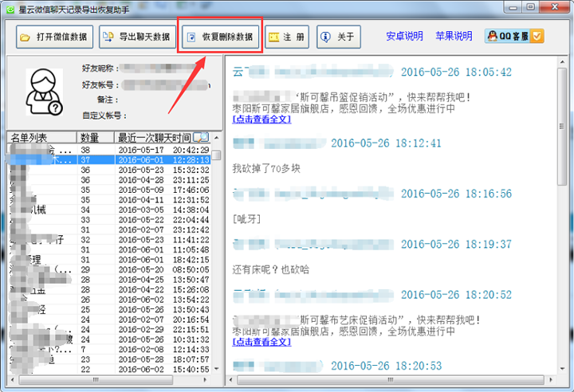
Task: Select row dated 2016-06-01 11:05:48
Action: tap(109, 249)
